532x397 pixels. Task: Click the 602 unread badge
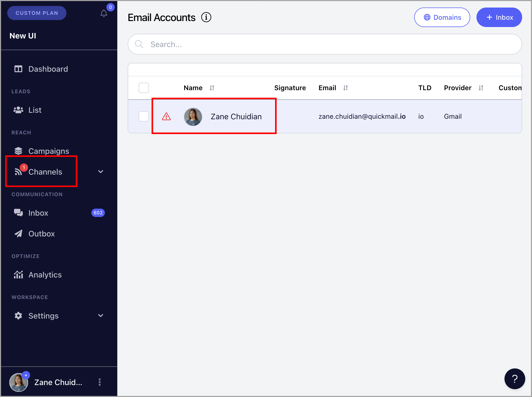pos(98,213)
